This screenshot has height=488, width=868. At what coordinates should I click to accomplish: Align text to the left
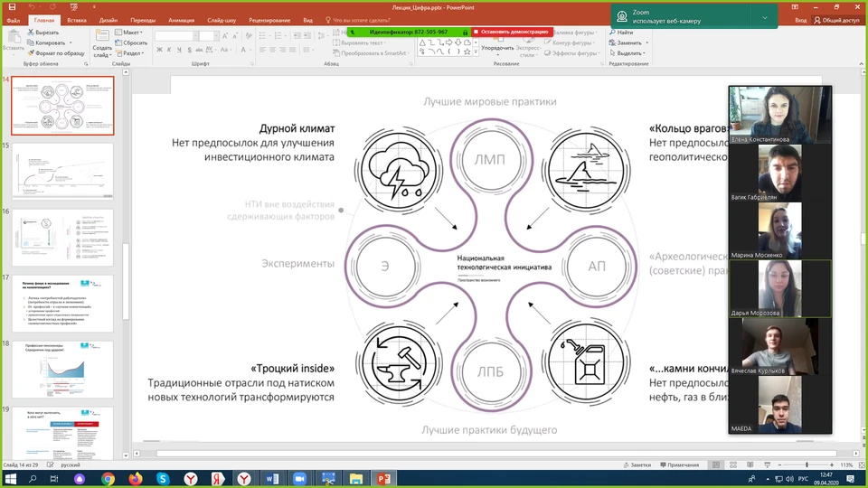[x=262, y=50]
